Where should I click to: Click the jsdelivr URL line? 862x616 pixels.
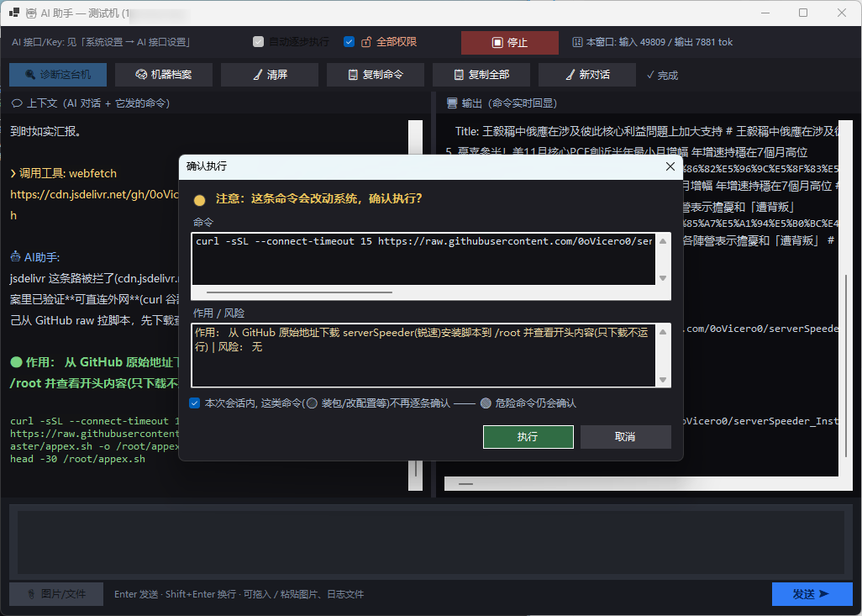coord(95,194)
